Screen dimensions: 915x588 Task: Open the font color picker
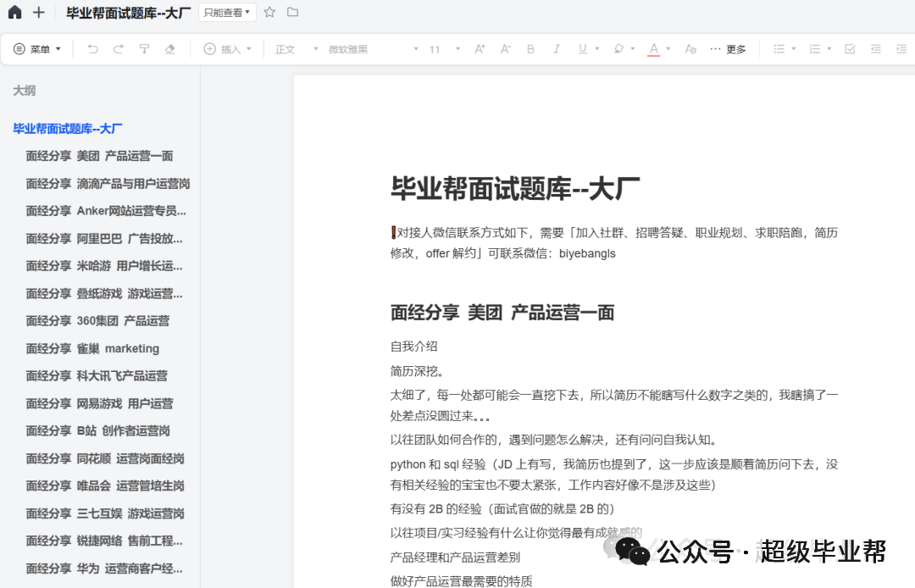click(653, 48)
